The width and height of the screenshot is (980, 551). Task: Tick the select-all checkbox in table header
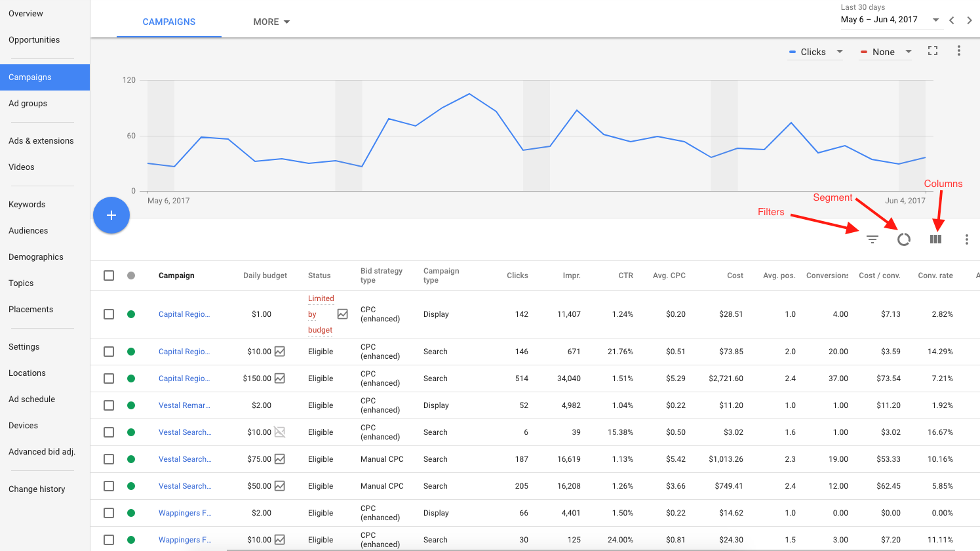[109, 275]
